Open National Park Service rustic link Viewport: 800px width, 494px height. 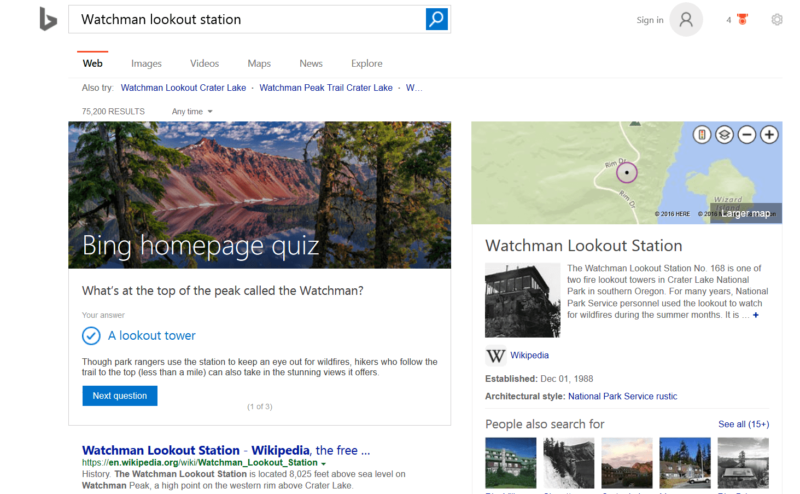point(622,396)
